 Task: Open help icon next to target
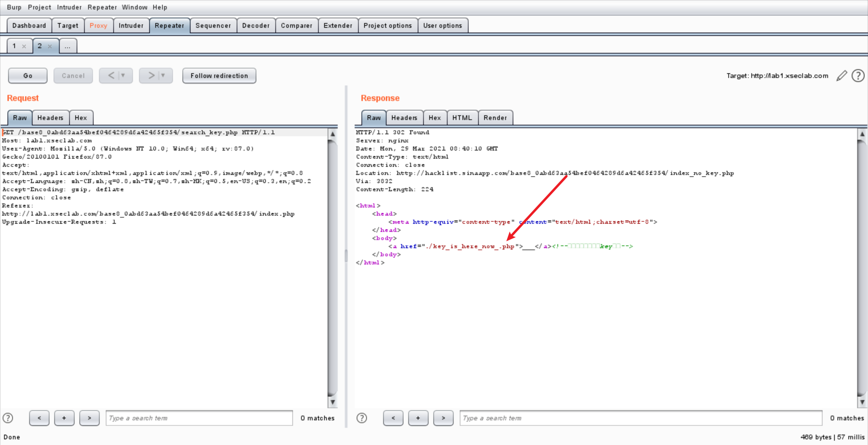point(858,76)
